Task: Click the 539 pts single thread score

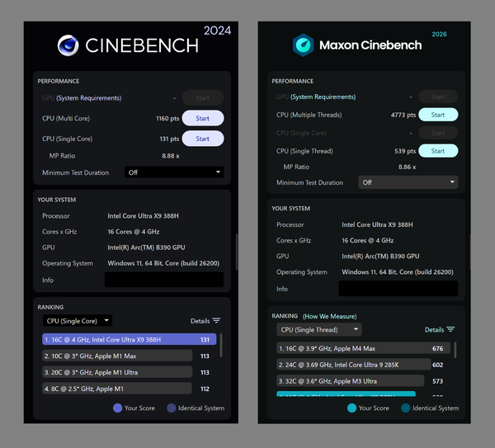Action: pyautogui.click(x=405, y=151)
